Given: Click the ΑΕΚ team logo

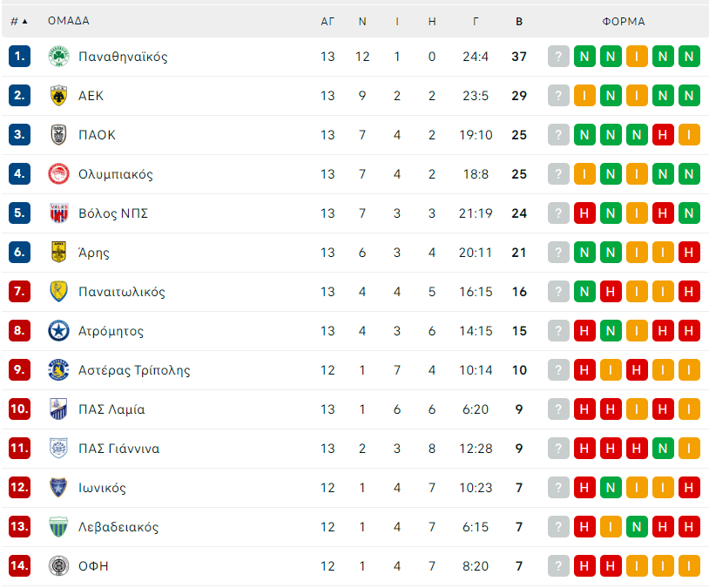Looking at the screenshot, I should (58, 96).
